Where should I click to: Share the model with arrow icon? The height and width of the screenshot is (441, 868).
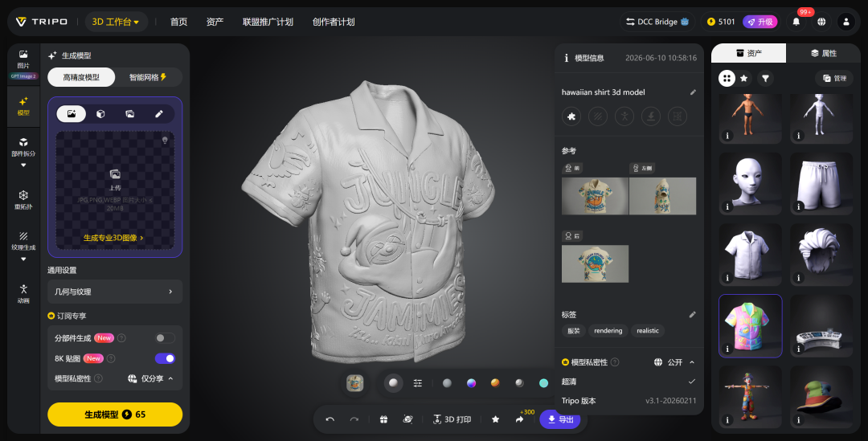coord(519,419)
